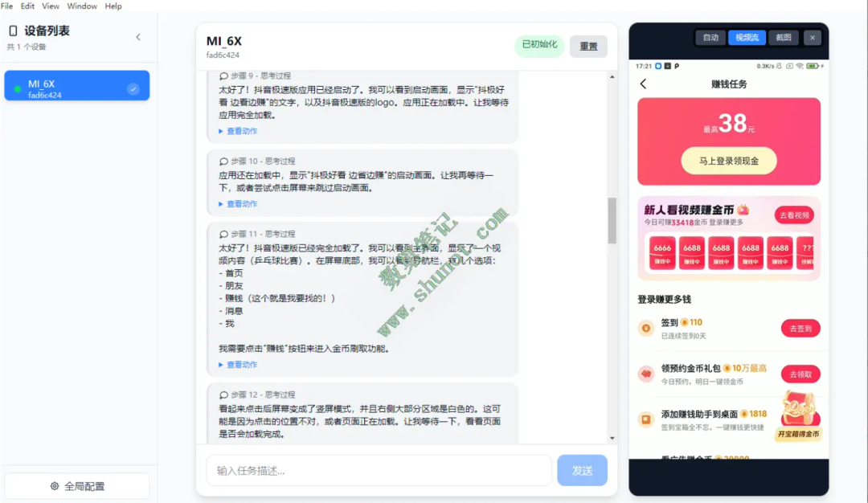Open the Window menu

coord(82,6)
